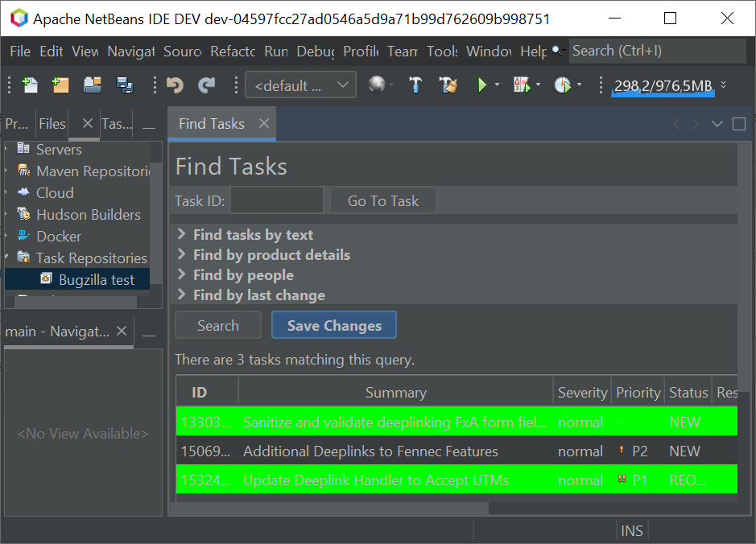Click the Task ID input field
This screenshot has width=756, height=544.
pos(277,200)
